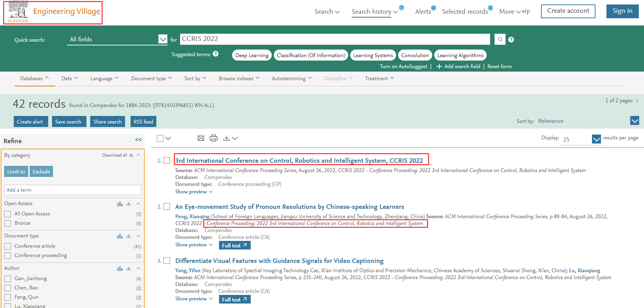644x308 pixels.
Task: Download Author facet data
Action: pos(128,268)
